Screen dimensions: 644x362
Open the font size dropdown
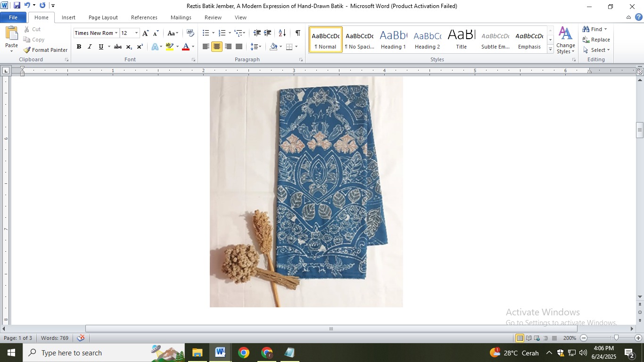pyautogui.click(x=137, y=33)
